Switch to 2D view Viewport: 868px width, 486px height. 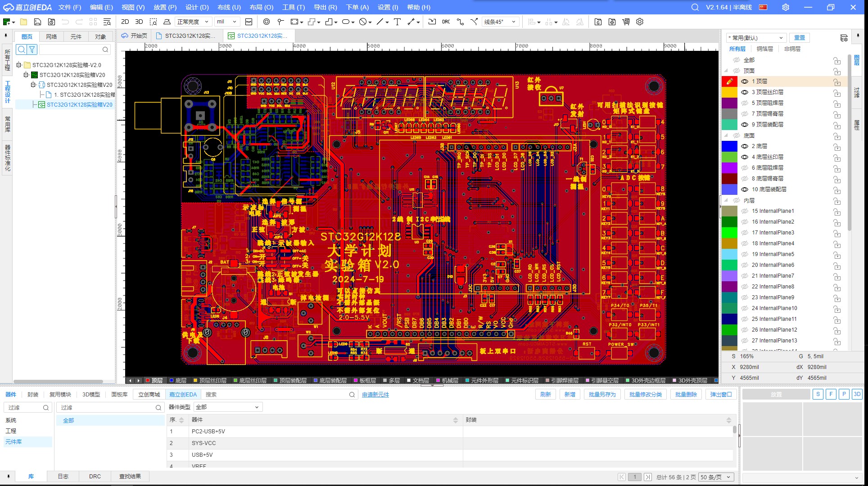click(x=125, y=22)
